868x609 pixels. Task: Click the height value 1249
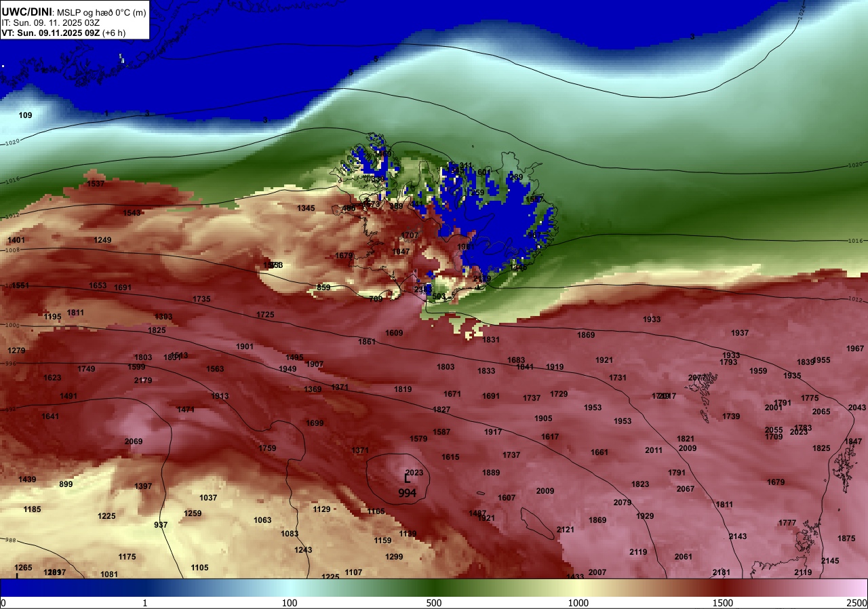(102, 240)
